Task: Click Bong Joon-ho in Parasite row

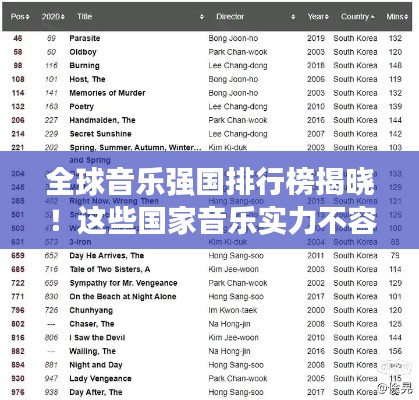Action: click(233, 38)
